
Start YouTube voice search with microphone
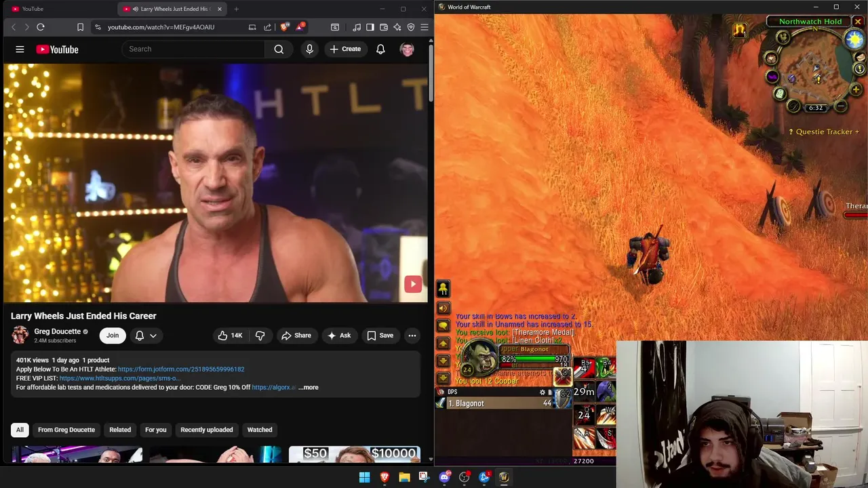coord(309,49)
